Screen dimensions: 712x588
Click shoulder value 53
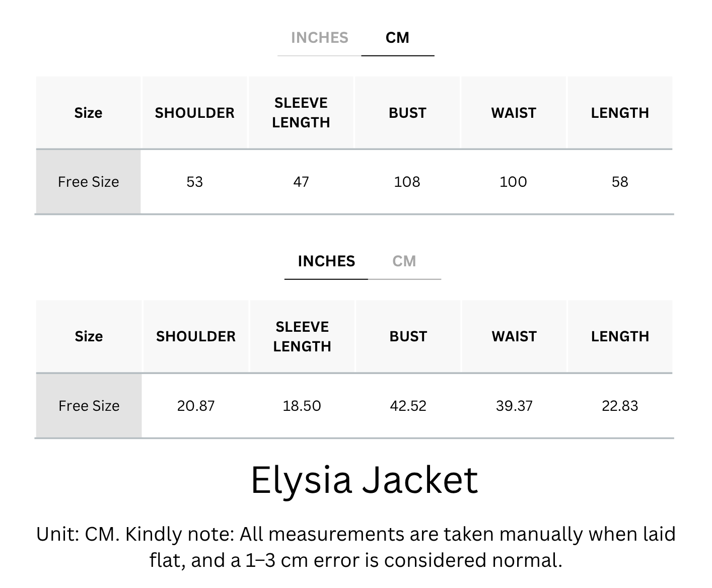tap(194, 182)
